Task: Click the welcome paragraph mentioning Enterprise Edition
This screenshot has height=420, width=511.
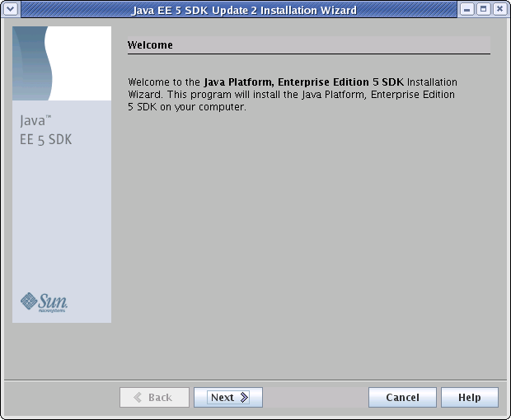Action: [x=293, y=95]
